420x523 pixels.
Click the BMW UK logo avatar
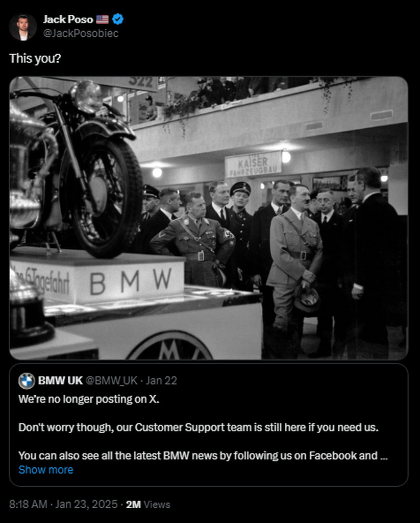coord(27,381)
